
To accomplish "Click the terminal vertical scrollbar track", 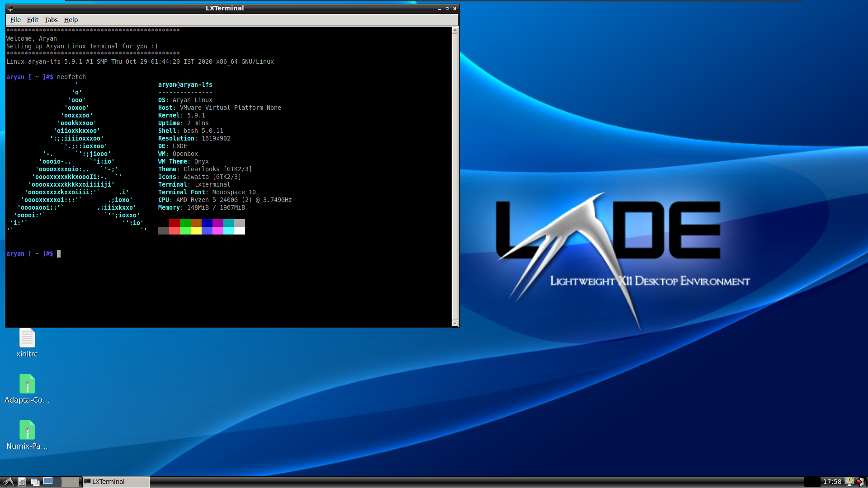I will pyautogui.click(x=455, y=176).
